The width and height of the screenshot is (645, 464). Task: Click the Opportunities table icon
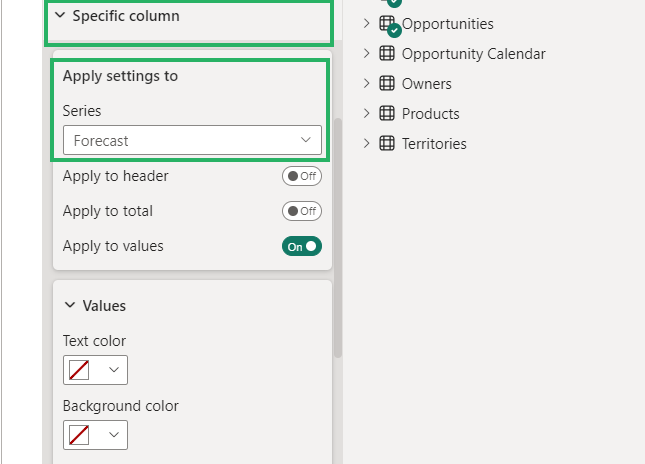(388, 23)
